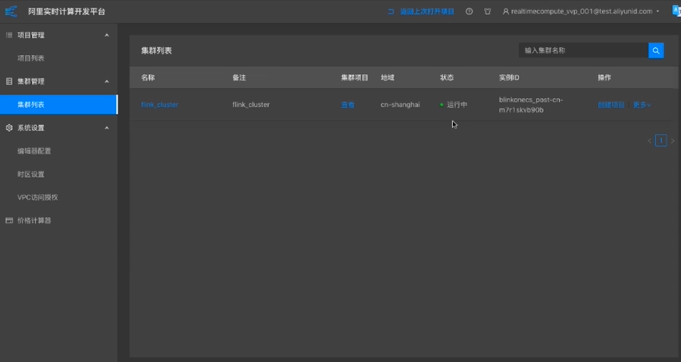This screenshot has width=682, height=362.
Task: Click the translate icon at top-right edge
Action: click(677, 11)
